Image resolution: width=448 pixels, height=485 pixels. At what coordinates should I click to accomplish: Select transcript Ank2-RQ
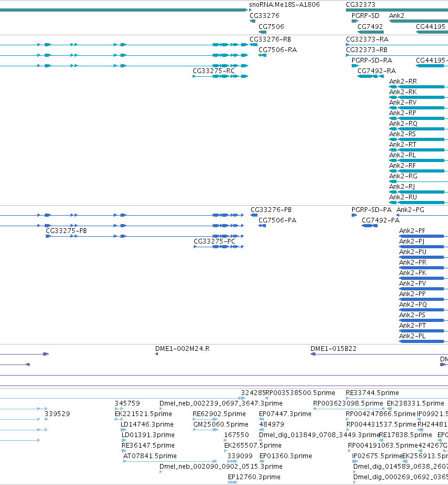(x=403, y=124)
